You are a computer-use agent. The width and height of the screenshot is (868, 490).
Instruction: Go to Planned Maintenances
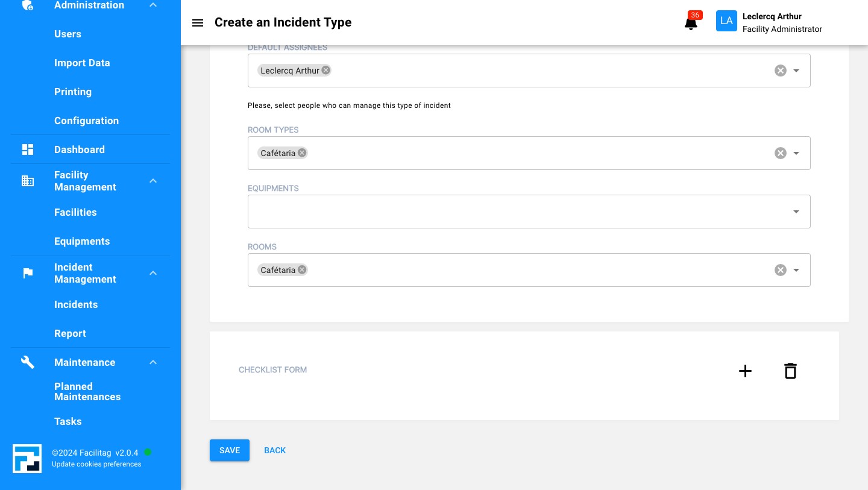(x=87, y=392)
